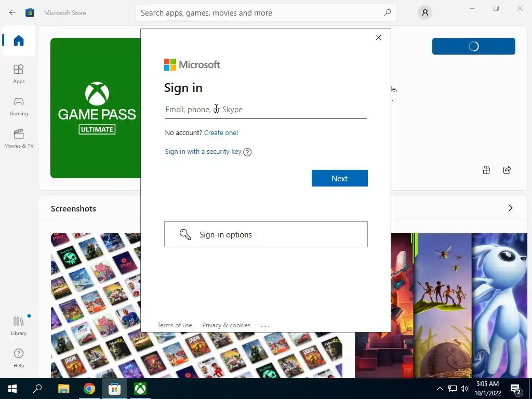Open Privacy & cookies link
532x399 pixels.
point(227,325)
